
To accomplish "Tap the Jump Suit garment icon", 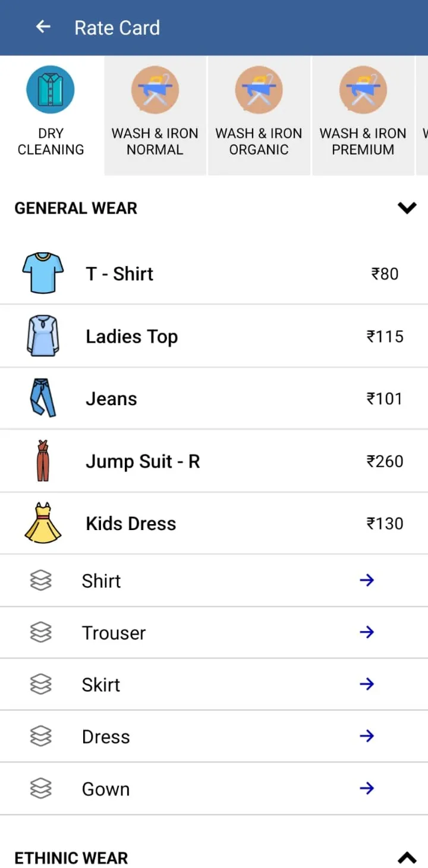I will point(43,460).
